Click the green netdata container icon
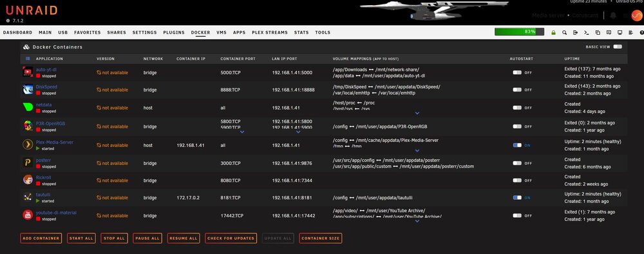Image resolution: width=644 pixels, height=254 pixels. pos(28,107)
